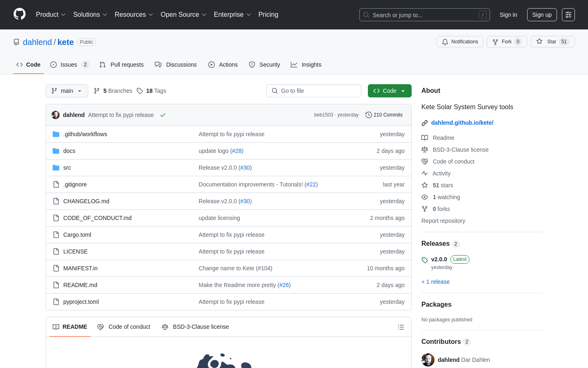
Task: Expand the Open Source dropdown
Action: [184, 15]
